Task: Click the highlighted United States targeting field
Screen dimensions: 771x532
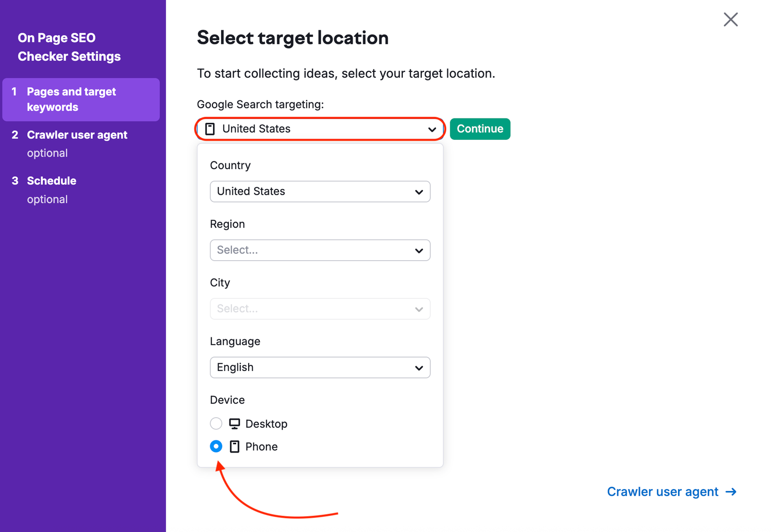Action: 319,129
